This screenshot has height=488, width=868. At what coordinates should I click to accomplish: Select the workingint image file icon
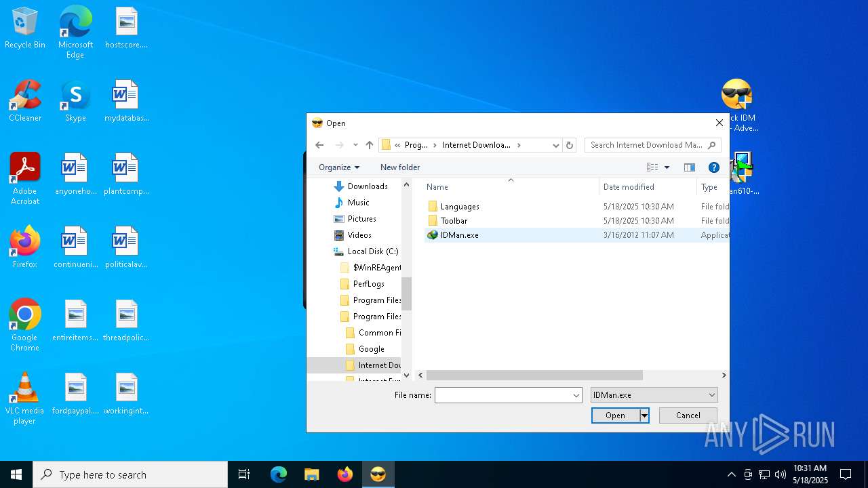pos(126,394)
